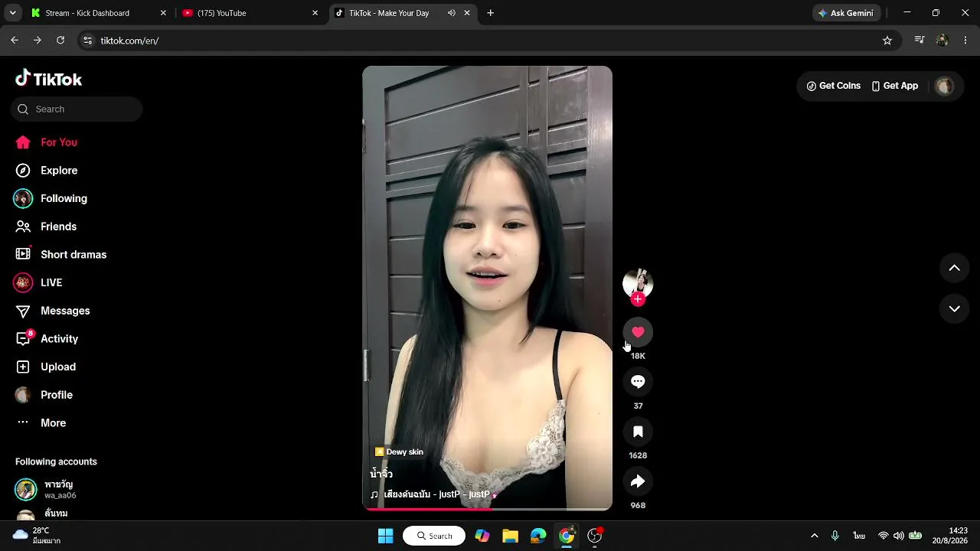Screen dimensions: 980x551
Task: Open the tab search dropdown
Action: tap(12, 13)
